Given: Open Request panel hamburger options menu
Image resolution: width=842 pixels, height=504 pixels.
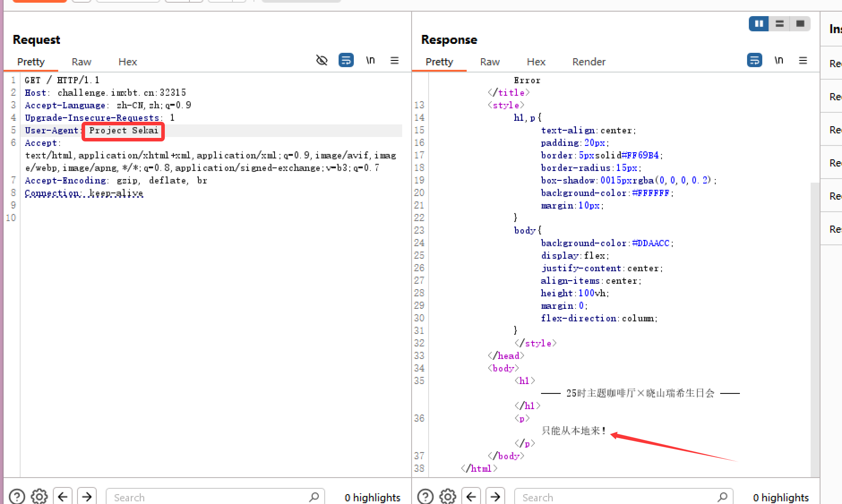Looking at the screenshot, I should 394,60.
